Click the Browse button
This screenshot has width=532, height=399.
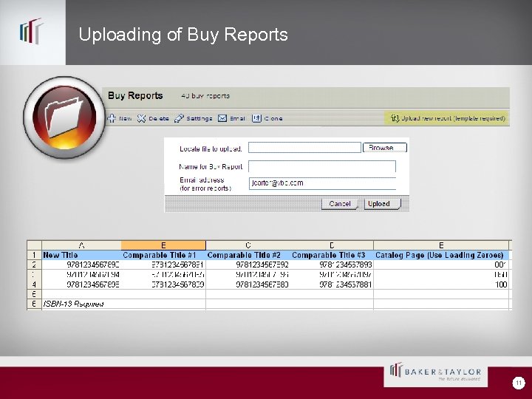385,148
